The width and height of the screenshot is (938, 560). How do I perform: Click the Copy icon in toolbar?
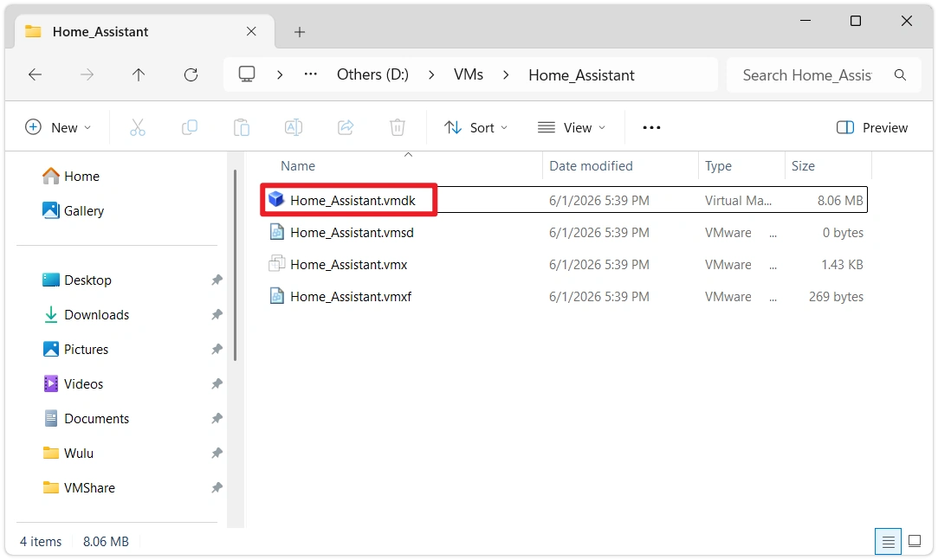pyautogui.click(x=190, y=127)
